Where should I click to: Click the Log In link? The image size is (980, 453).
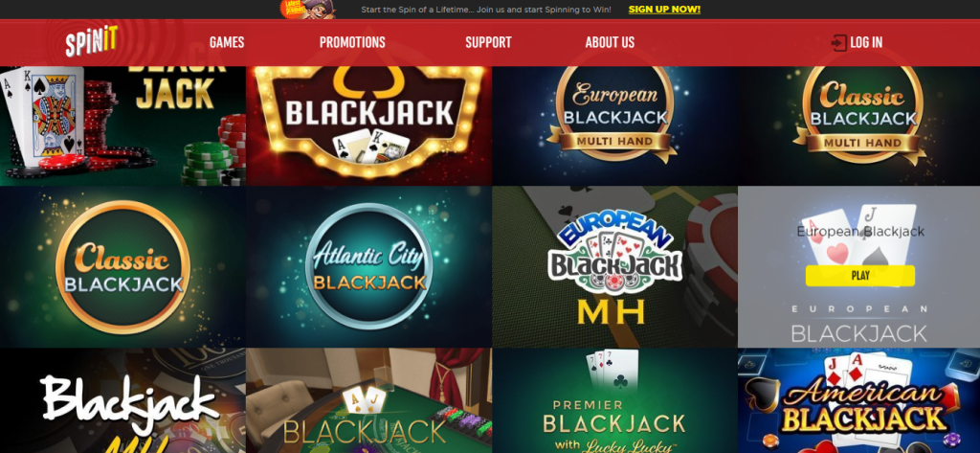click(866, 42)
